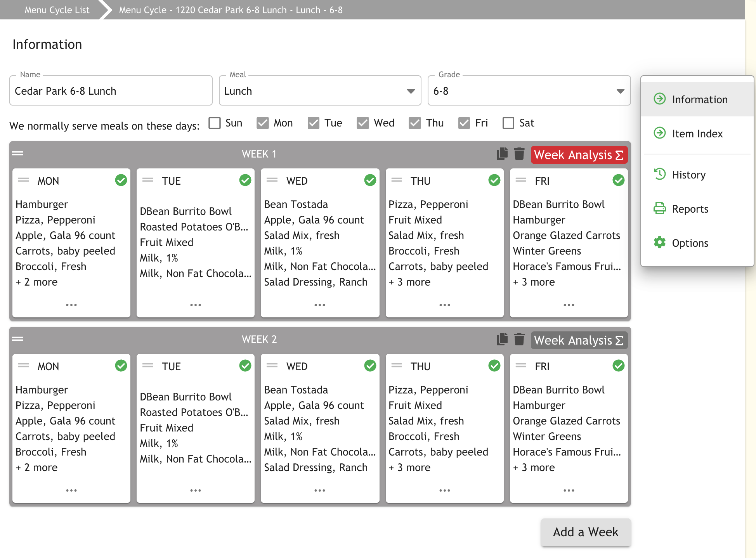
Task: Click green checkmark on Week 1 MON card
Action: [x=121, y=180]
